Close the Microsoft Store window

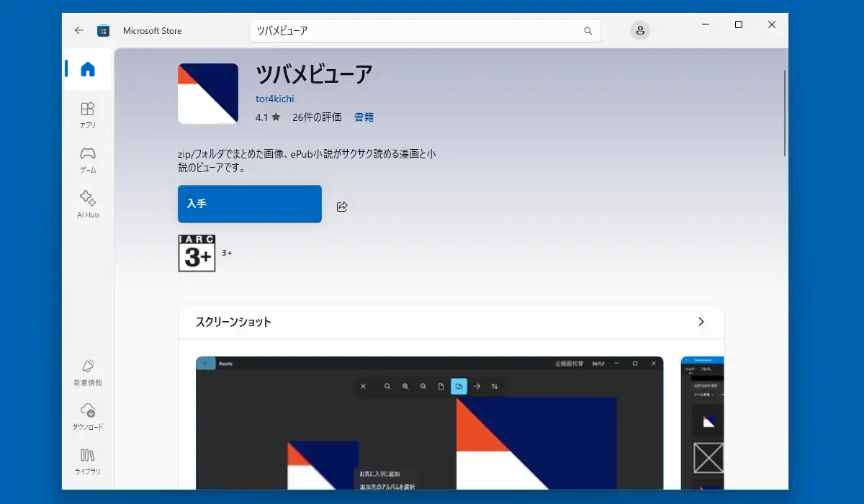pos(772,24)
